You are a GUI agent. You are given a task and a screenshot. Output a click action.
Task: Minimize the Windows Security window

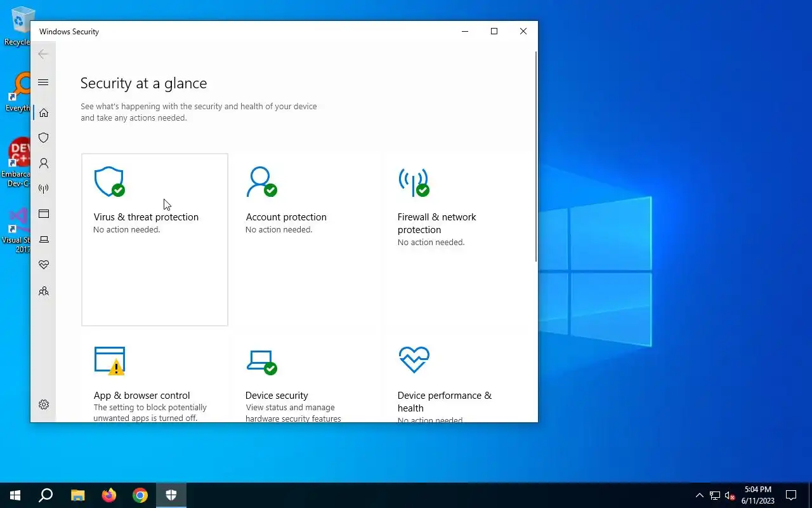465,31
